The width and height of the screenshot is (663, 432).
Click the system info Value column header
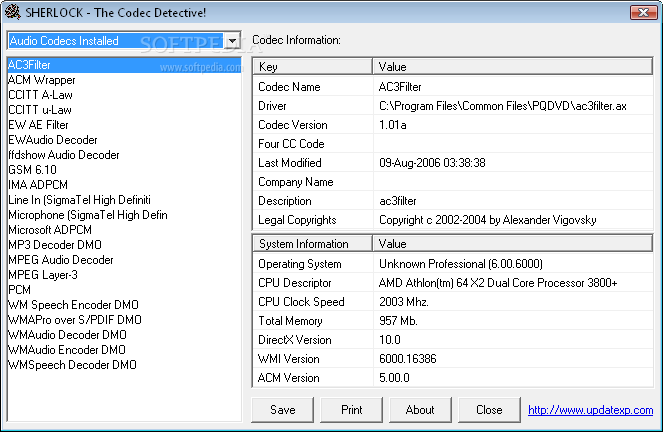pyautogui.click(x=512, y=244)
